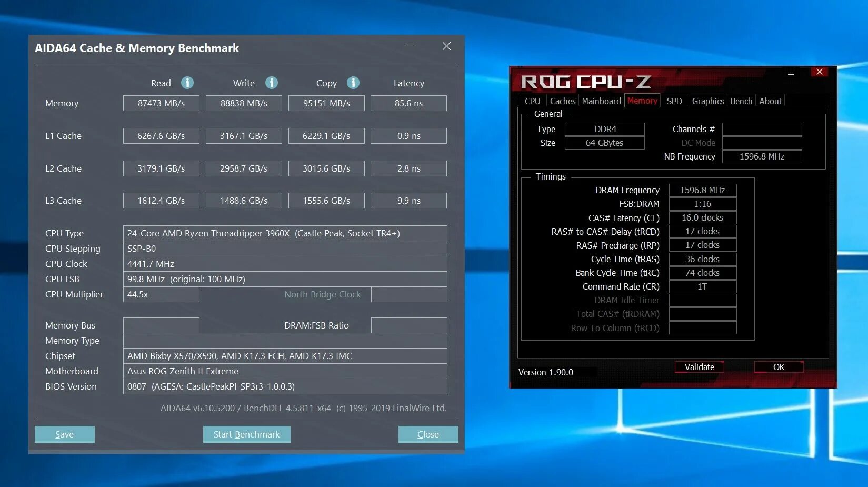The image size is (868, 487).
Task: Open the Mainboard tab in CPU-Z
Action: tap(602, 101)
